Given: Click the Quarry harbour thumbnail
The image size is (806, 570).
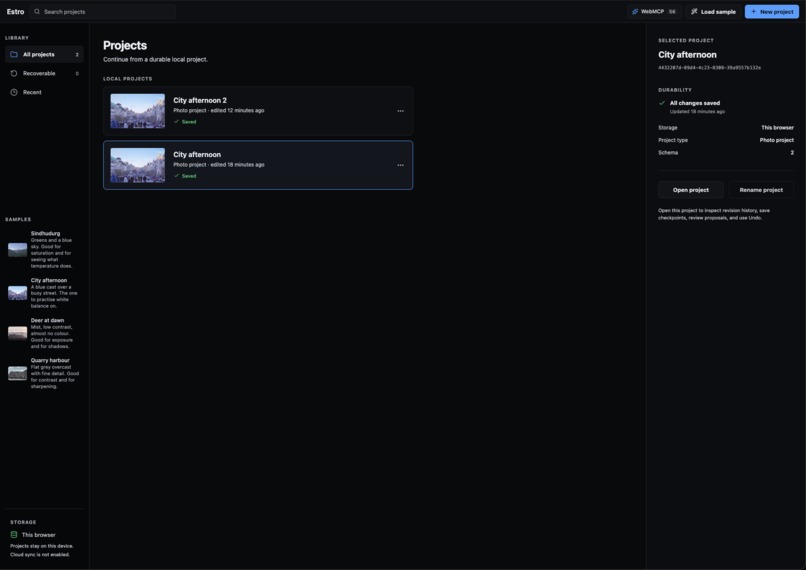Looking at the screenshot, I should pyautogui.click(x=17, y=373).
